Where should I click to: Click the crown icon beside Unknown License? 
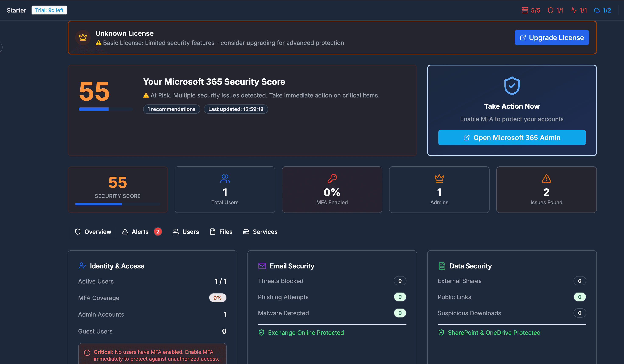click(x=83, y=37)
